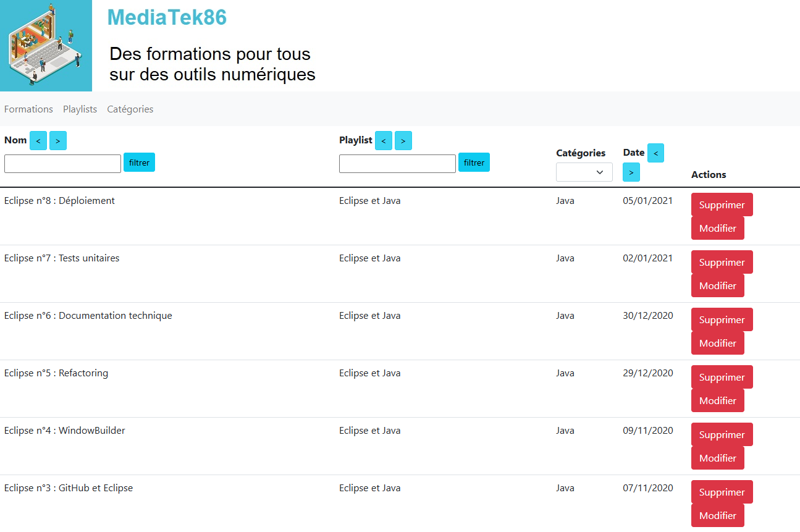Image resolution: width=800 pixels, height=532 pixels.
Task: Click the date 30/12/2020
Action: click(648, 316)
